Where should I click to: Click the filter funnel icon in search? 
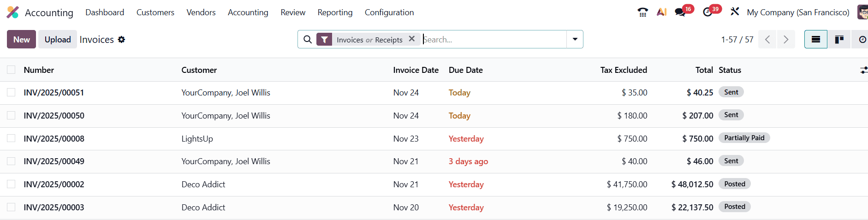point(324,40)
